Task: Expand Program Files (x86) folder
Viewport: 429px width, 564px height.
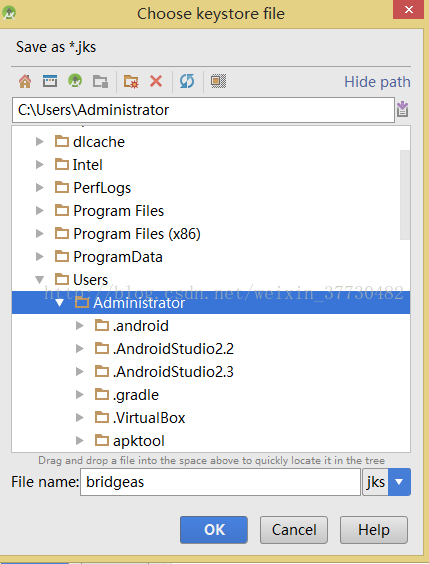Action: coord(40,234)
